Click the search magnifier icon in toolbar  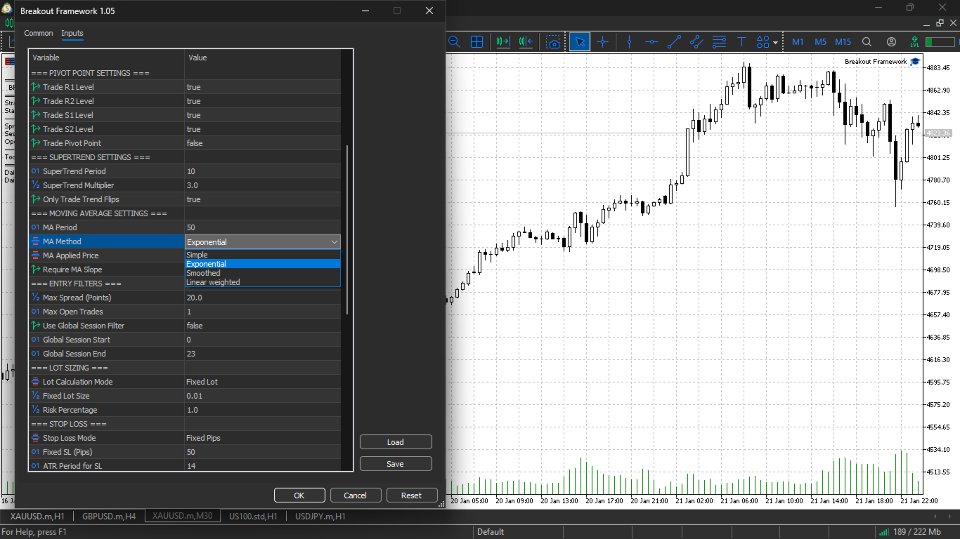[x=866, y=42]
